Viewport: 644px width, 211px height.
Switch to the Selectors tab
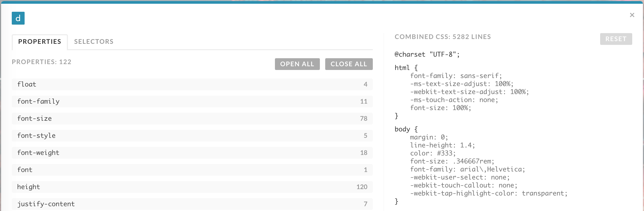coord(94,42)
